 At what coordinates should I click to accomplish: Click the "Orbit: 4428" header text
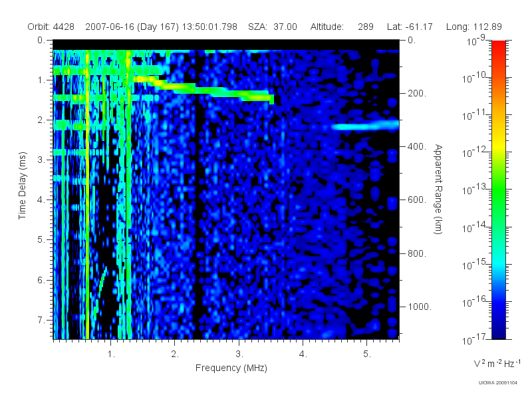point(51,27)
